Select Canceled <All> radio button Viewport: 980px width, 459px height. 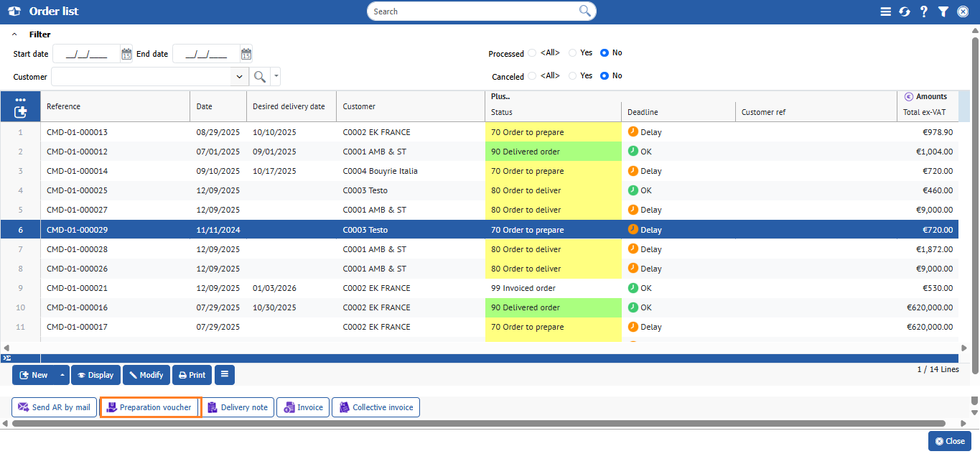532,76
